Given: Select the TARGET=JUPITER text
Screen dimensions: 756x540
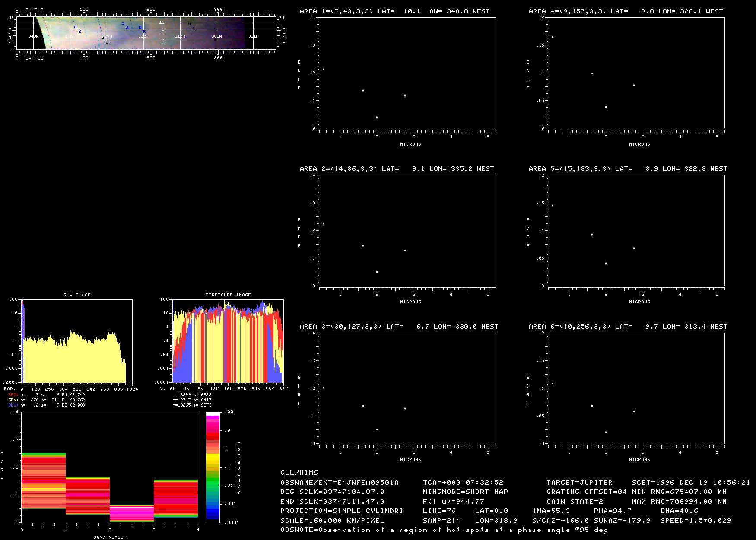Looking at the screenshot, I should [x=579, y=482].
